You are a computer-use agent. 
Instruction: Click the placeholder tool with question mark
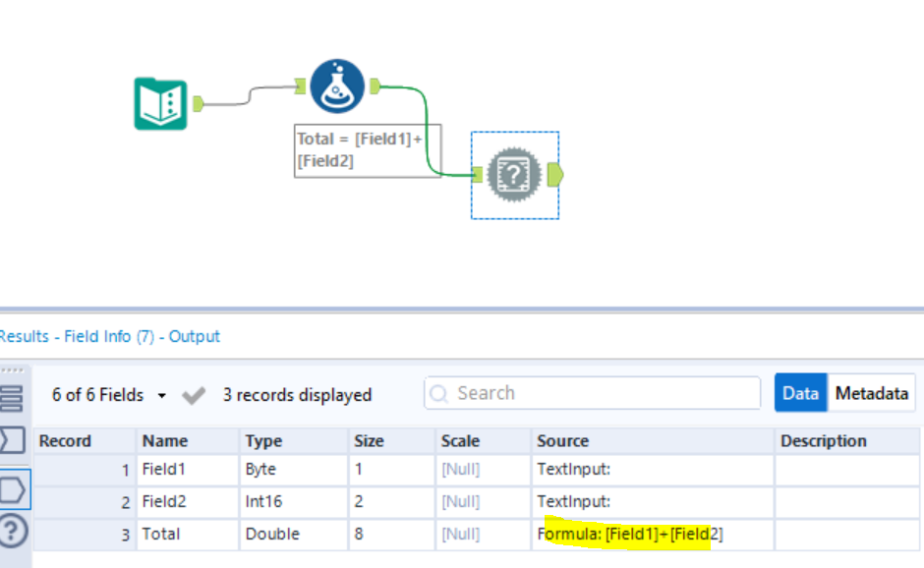(x=513, y=175)
